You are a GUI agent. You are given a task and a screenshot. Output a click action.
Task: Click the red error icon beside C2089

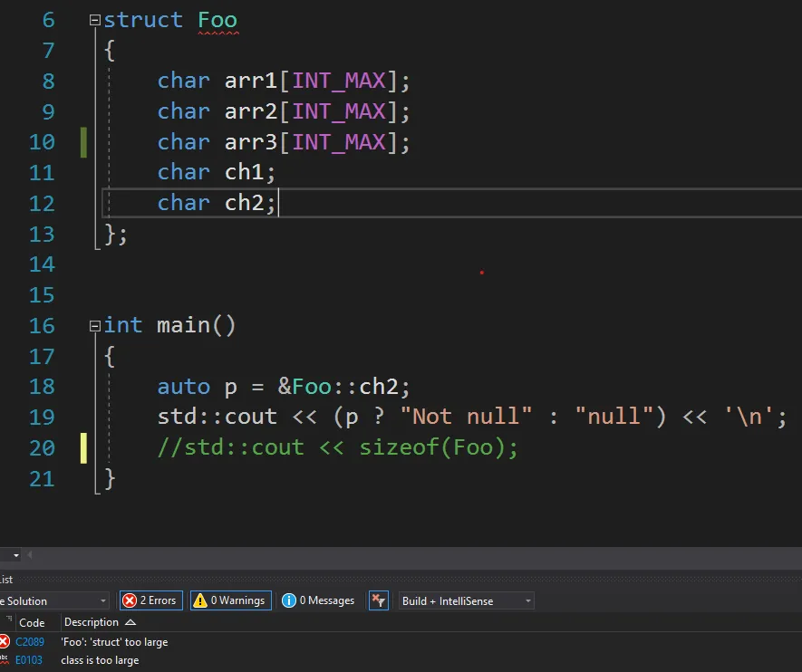coord(5,641)
